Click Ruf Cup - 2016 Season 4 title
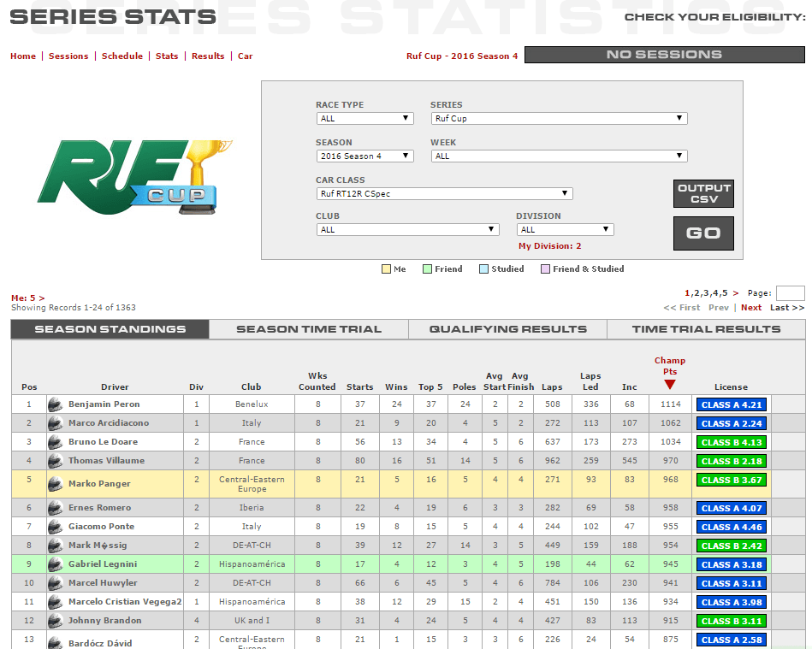This screenshot has width=812, height=649. pyautogui.click(x=462, y=56)
